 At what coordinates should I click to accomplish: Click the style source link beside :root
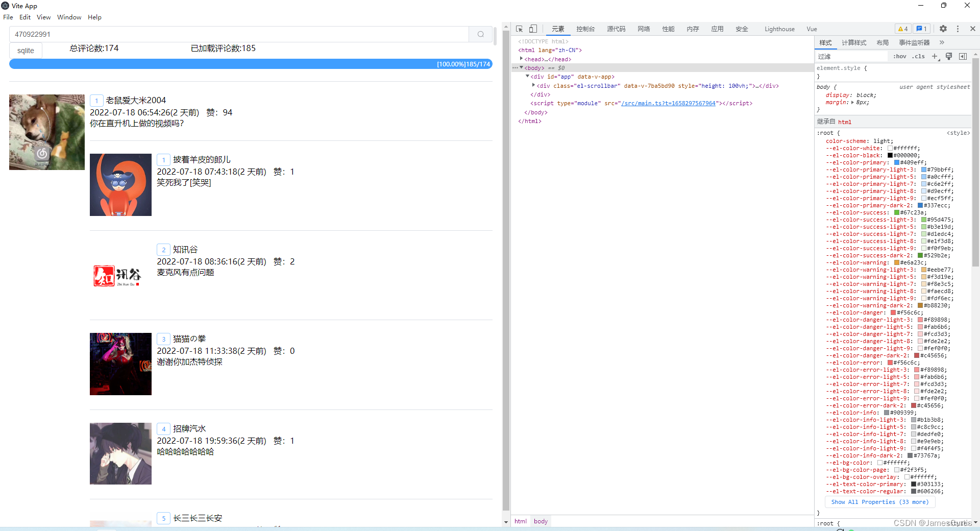pyautogui.click(x=958, y=133)
